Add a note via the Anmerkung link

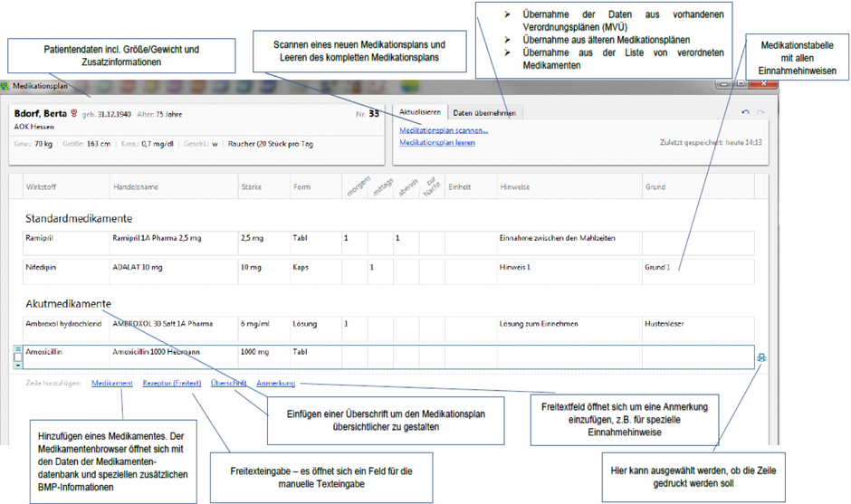pos(276,383)
